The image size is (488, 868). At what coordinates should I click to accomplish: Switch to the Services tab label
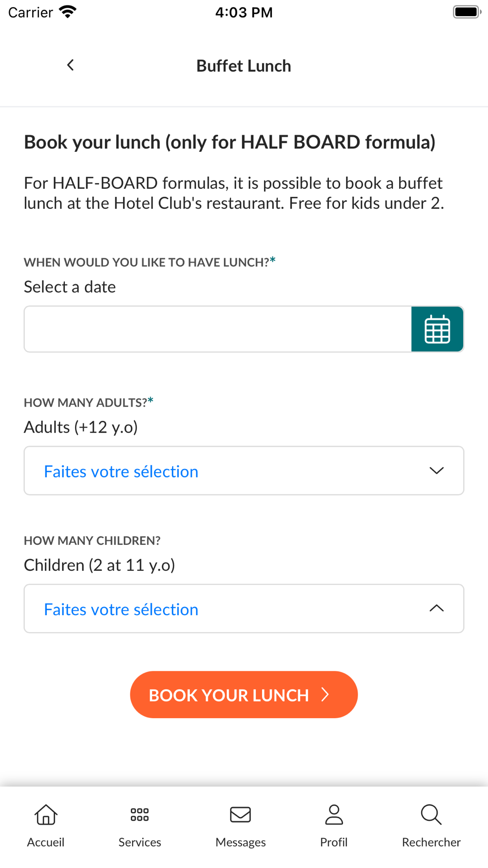point(140,842)
